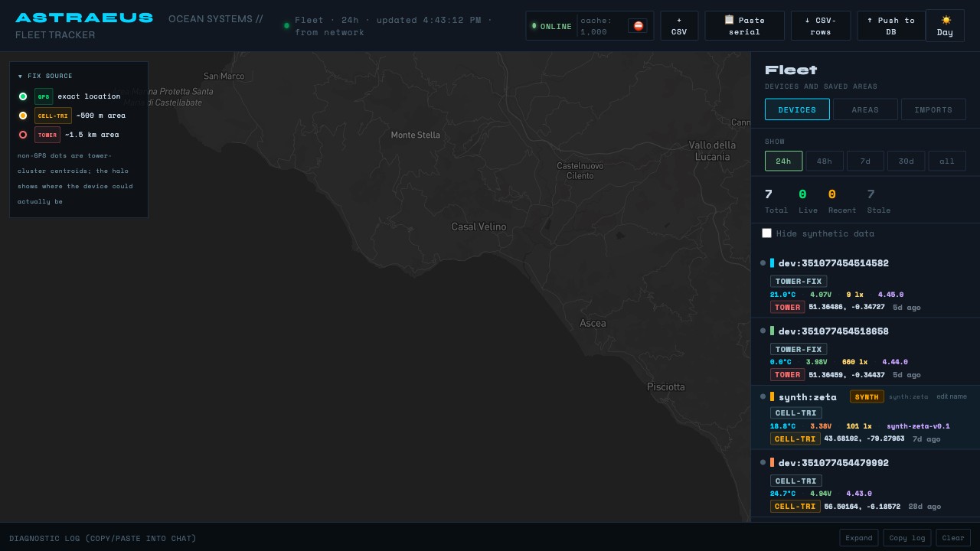Image resolution: width=980 pixels, height=551 pixels.
Task: Select the 30d time filter
Action: pyautogui.click(x=906, y=161)
